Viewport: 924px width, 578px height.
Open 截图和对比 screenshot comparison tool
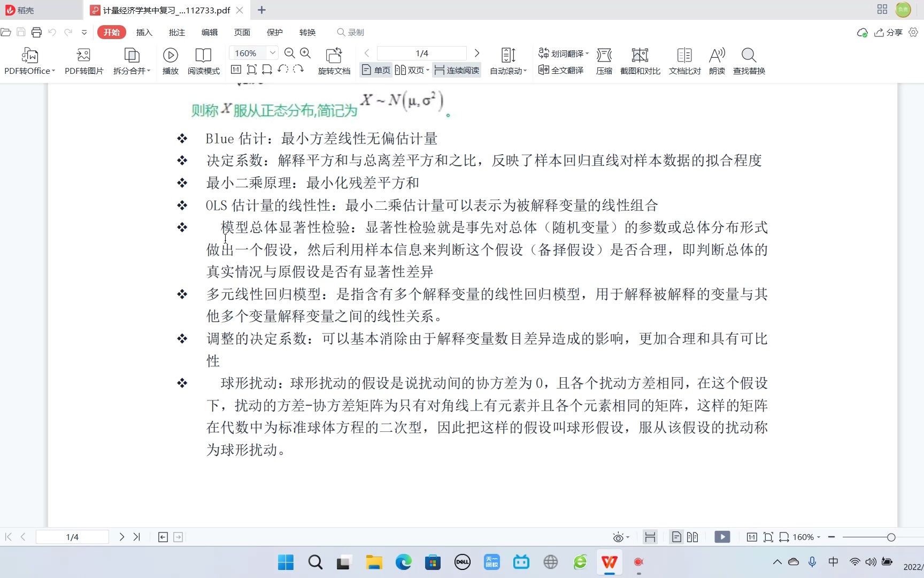click(x=640, y=60)
